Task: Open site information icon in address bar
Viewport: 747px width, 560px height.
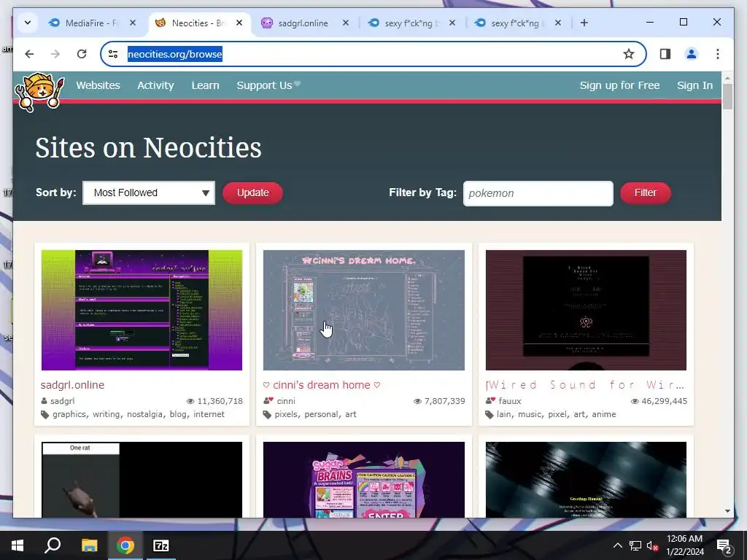Action: pos(113,54)
